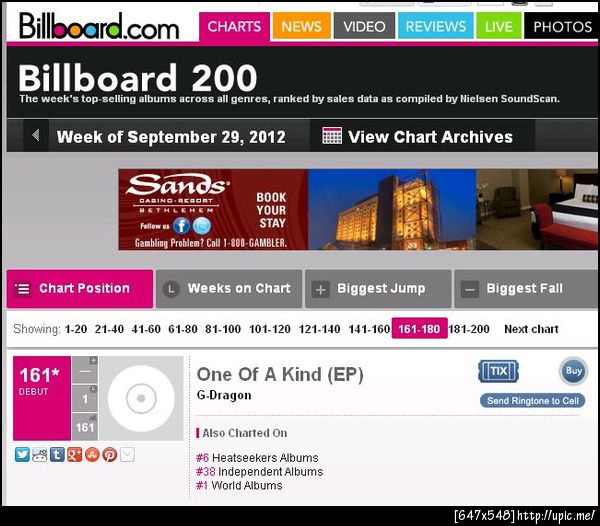600x526 pixels.
Task: Click the Facebook icon in Sands ad
Action: 181,226
